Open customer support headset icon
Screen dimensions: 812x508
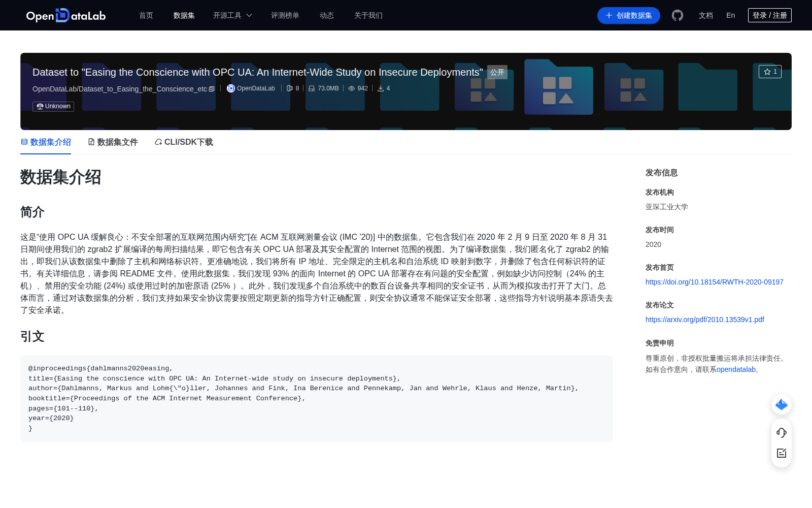click(782, 432)
